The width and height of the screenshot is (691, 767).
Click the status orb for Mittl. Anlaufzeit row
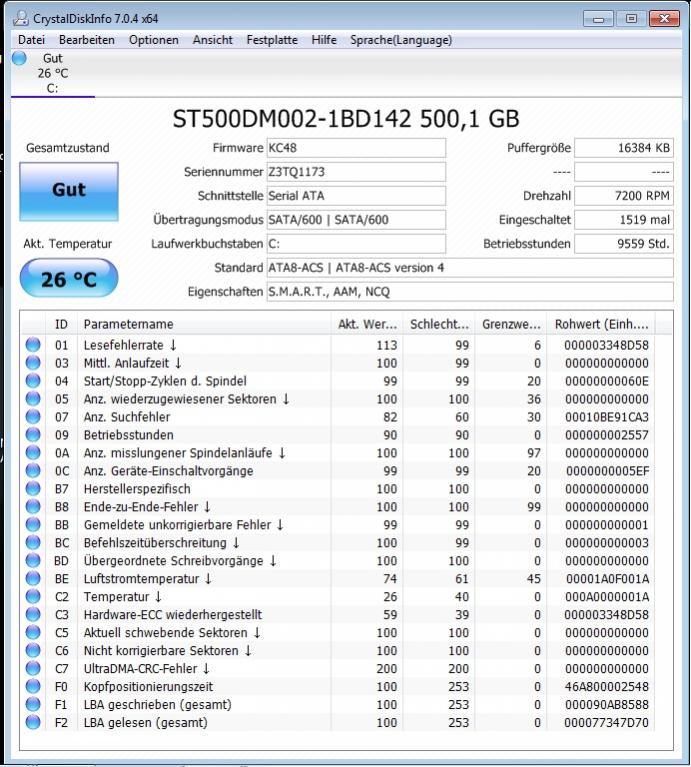[33, 363]
